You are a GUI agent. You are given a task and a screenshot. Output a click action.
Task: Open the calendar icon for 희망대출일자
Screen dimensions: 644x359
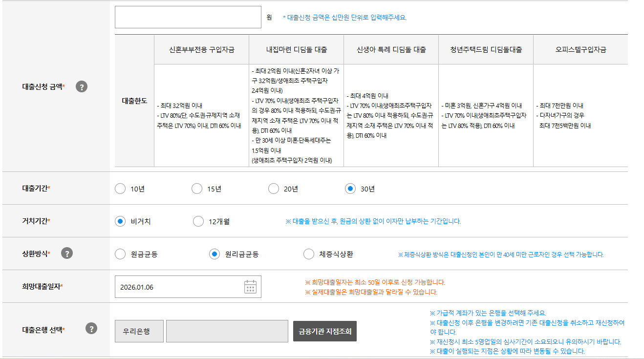coord(250,288)
